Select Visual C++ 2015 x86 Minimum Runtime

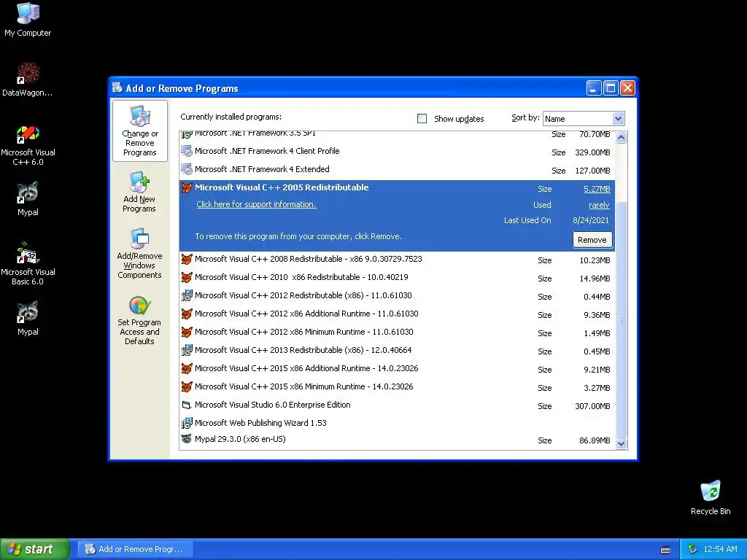(x=397, y=386)
